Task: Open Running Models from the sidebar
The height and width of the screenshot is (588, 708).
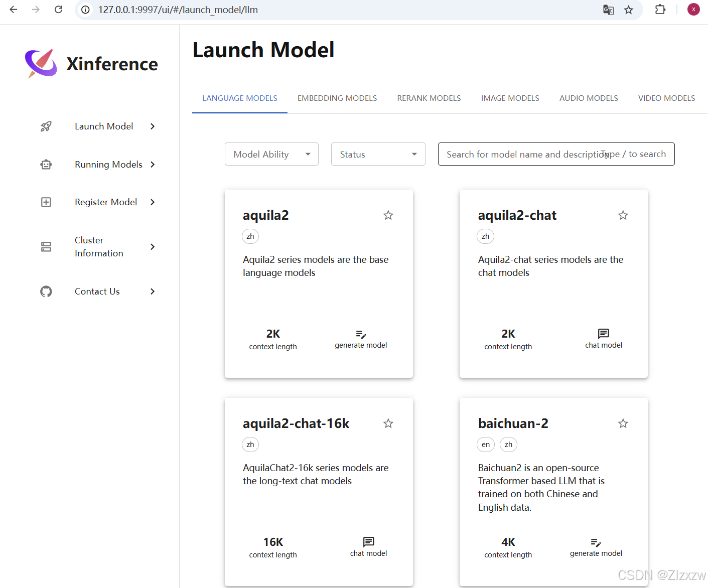Action: (x=108, y=165)
